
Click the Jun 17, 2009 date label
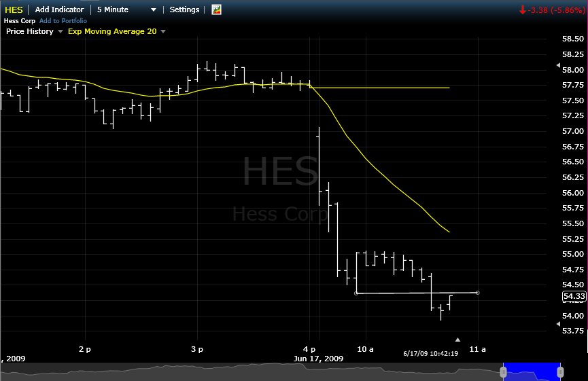click(318, 359)
